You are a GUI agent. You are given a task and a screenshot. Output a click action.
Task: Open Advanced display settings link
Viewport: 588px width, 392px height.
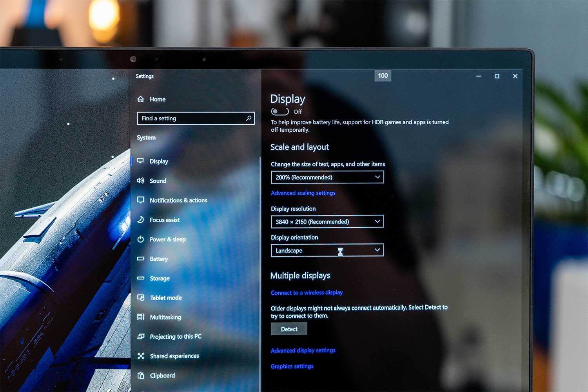pyautogui.click(x=303, y=350)
